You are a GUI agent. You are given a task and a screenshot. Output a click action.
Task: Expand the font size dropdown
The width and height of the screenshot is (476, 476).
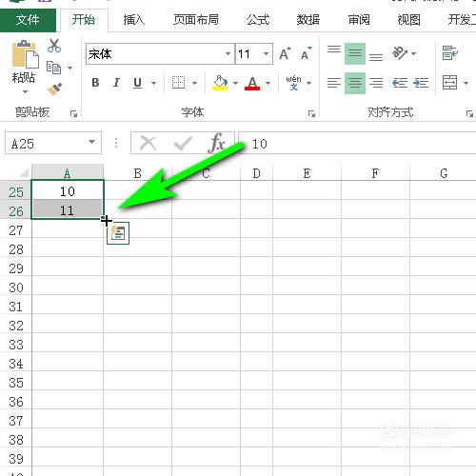click(266, 53)
